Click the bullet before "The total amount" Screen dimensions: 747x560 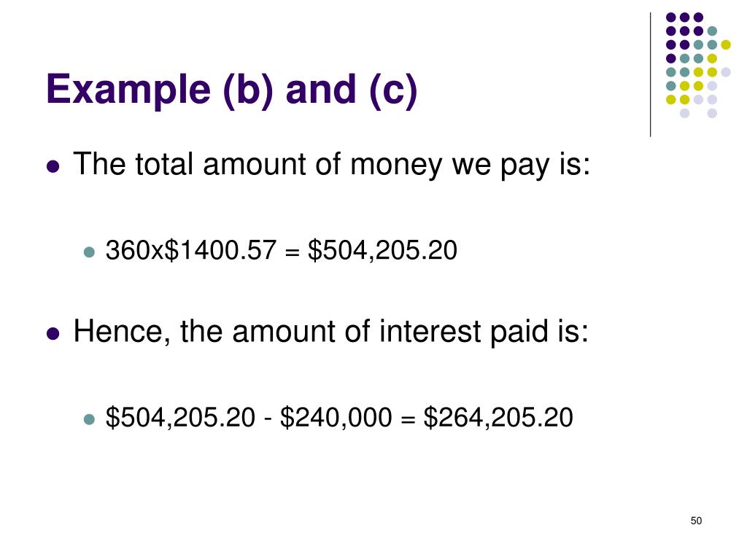point(53,166)
